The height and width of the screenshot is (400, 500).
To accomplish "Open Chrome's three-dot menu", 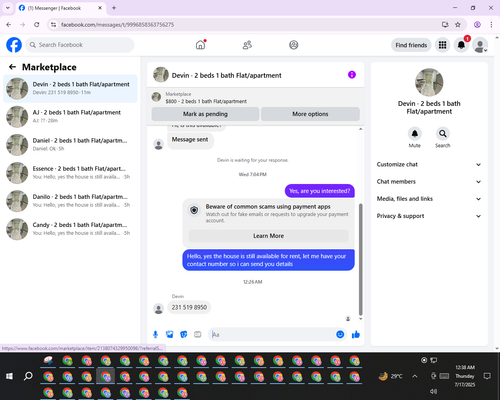I will coord(491,24).
